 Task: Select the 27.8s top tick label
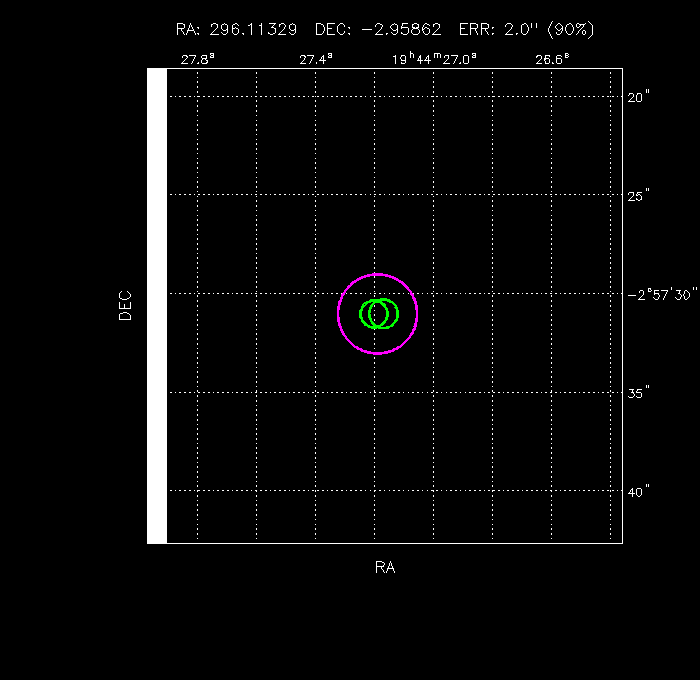pos(197,59)
